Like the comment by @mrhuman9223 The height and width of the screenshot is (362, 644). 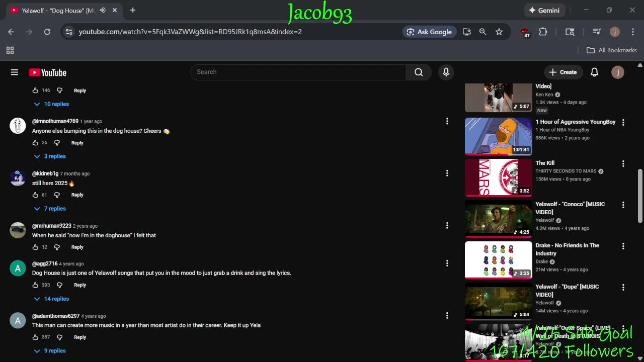click(35, 247)
